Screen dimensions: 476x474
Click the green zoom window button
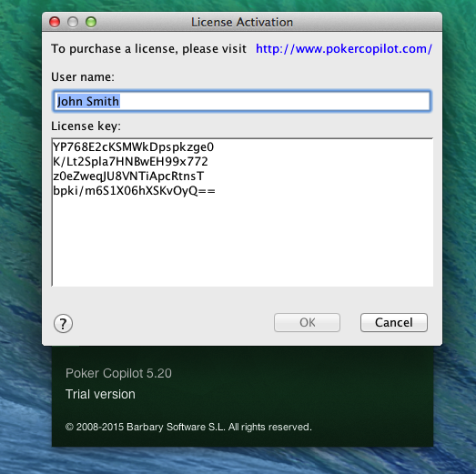click(91, 22)
